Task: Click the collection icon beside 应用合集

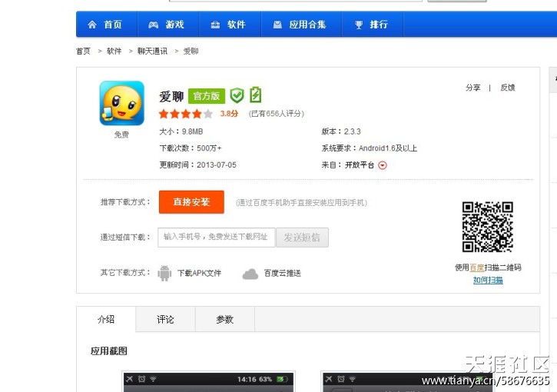Action: click(277, 25)
